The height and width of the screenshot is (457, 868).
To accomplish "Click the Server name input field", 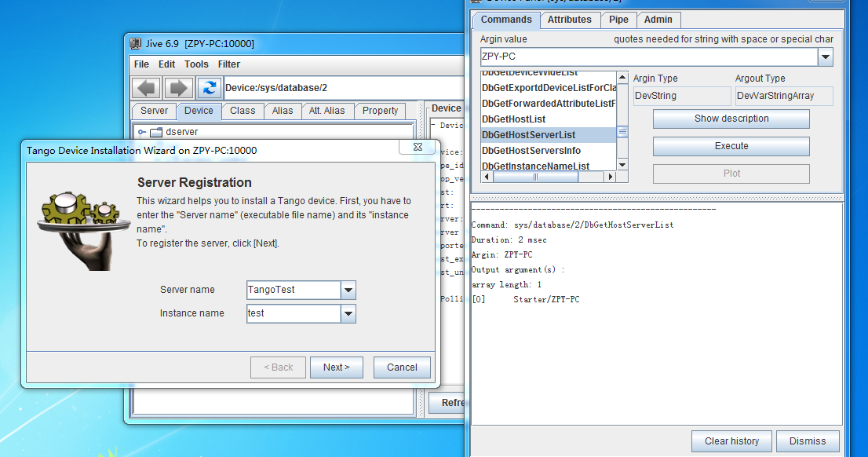I will [x=294, y=290].
